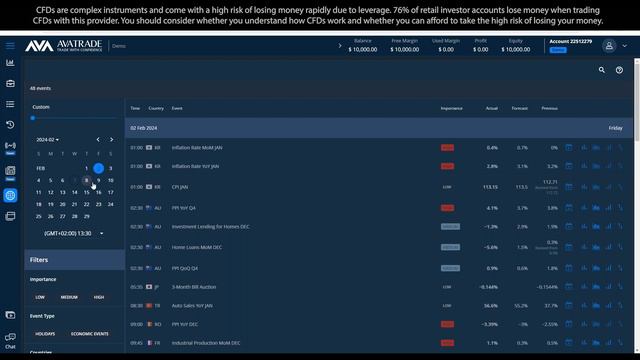Image resolution: width=640 pixels, height=360 pixels.
Task: Open the video tutorials icon in the sidebar
Action: point(10,315)
